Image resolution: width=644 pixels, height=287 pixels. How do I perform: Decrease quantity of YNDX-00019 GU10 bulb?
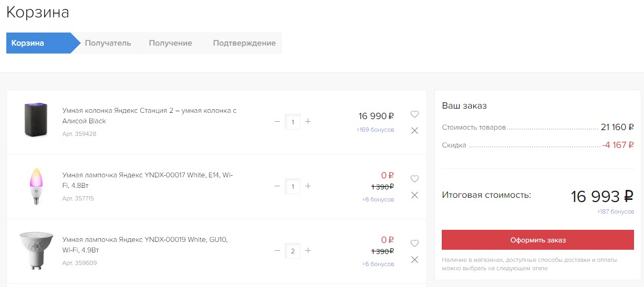[x=277, y=251]
